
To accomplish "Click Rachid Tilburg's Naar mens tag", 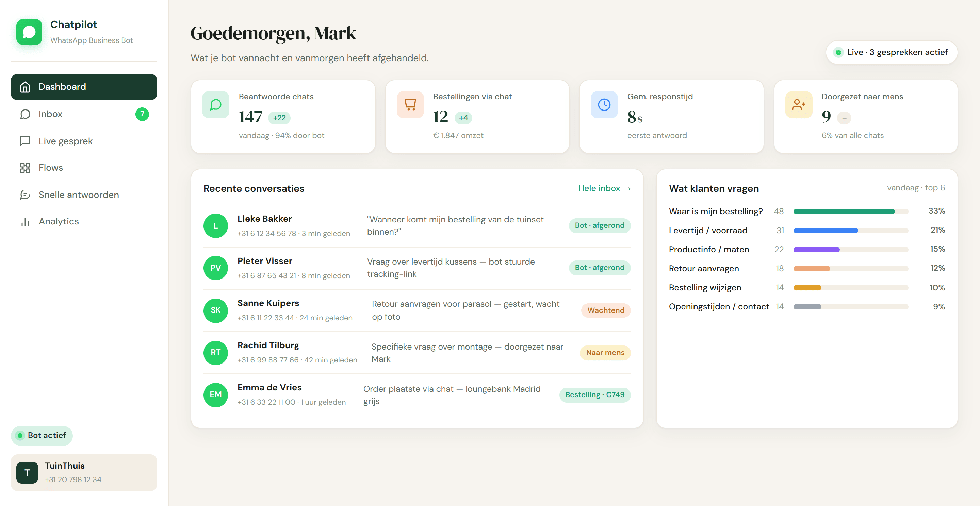I will tap(605, 353).
